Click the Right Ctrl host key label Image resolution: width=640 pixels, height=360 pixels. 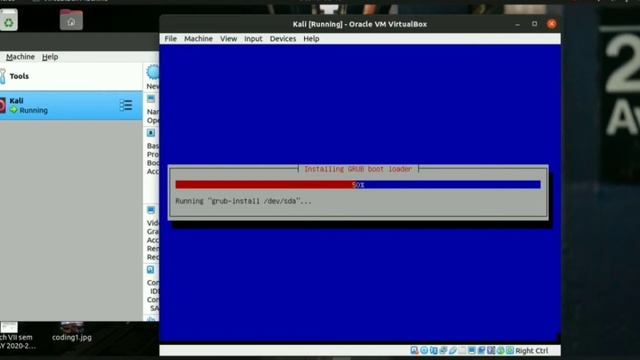531,351
